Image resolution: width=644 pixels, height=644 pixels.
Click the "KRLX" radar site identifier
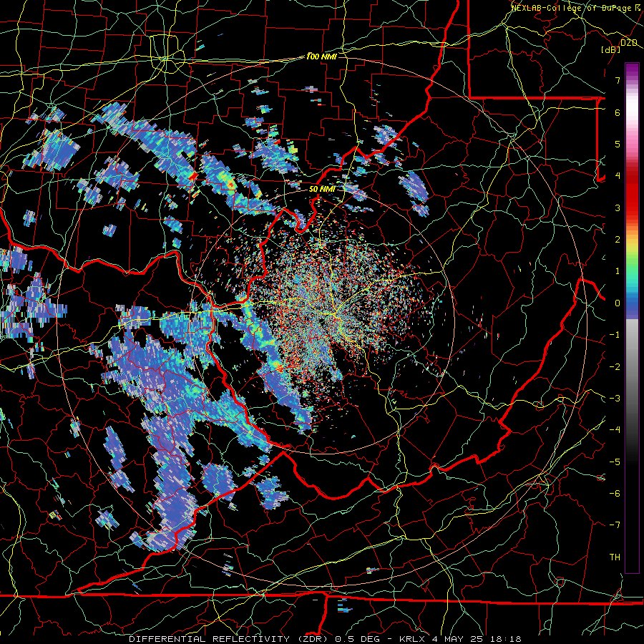(411, 639)
